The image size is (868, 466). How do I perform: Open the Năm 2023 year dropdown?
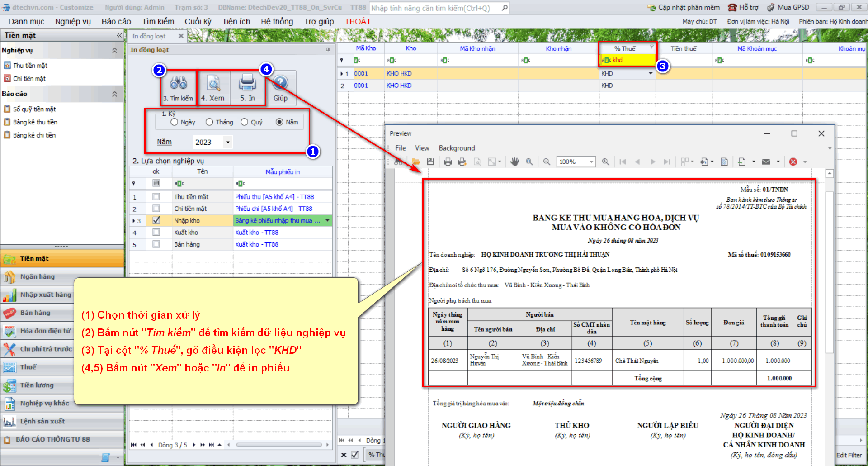228,142
